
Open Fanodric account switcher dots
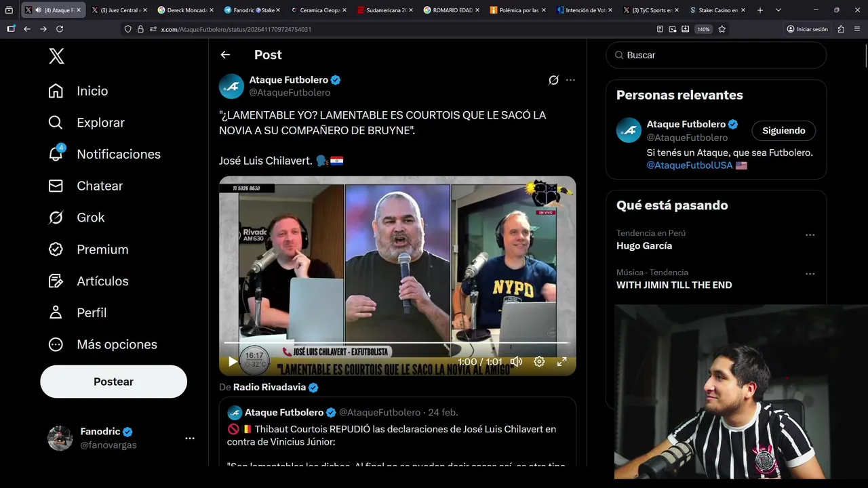[190, 439]
